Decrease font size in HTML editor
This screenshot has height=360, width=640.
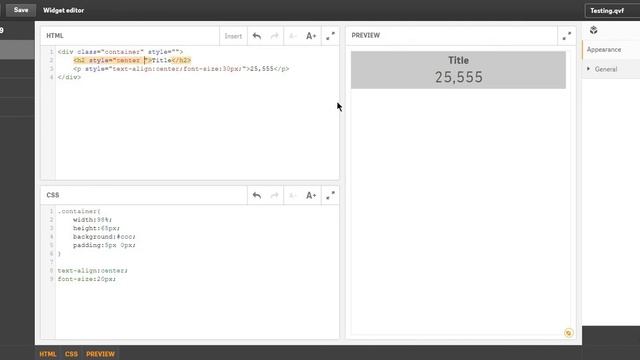pyautogui.click(x=293, y=36)
